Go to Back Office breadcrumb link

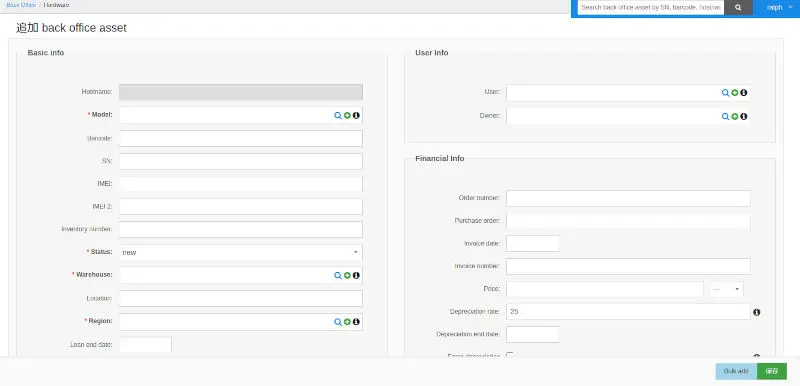click(x=21, y=5)
